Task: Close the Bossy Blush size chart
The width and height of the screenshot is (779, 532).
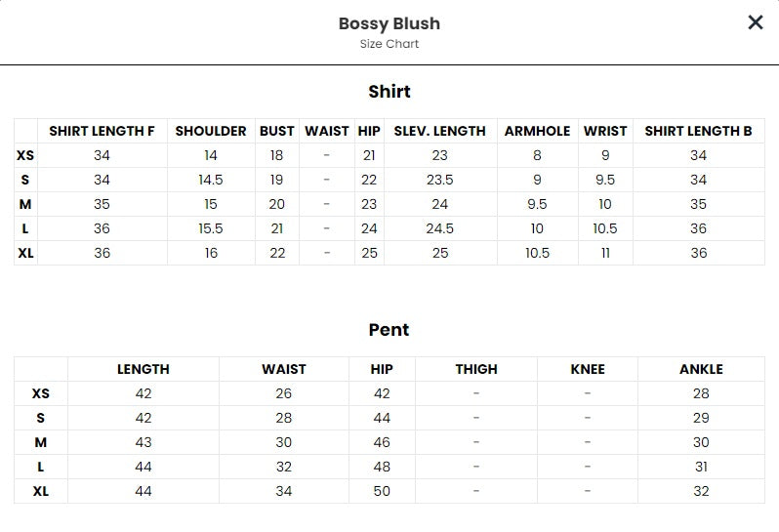Action: [756, 22]
